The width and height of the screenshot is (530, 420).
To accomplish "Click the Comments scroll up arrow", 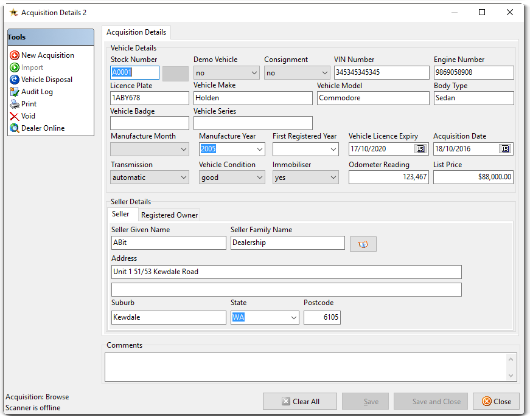I will click(x=511, y=359).
